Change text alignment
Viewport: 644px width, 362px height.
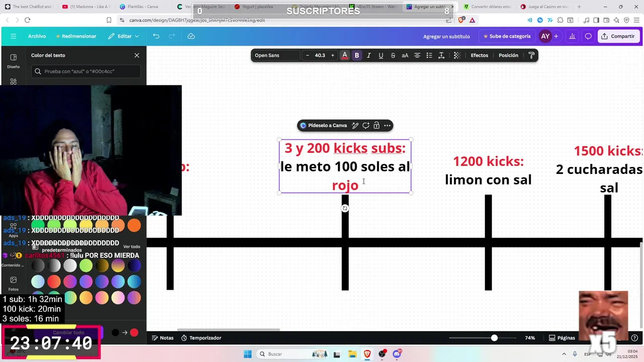click(417, 55)
